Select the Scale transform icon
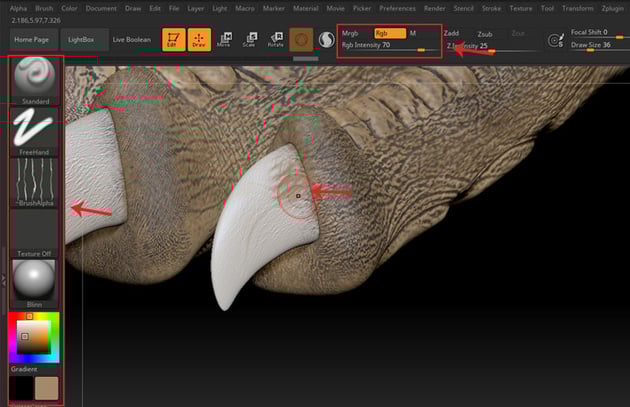This screenshot has width=630, height=407. (x=250, y=40)
